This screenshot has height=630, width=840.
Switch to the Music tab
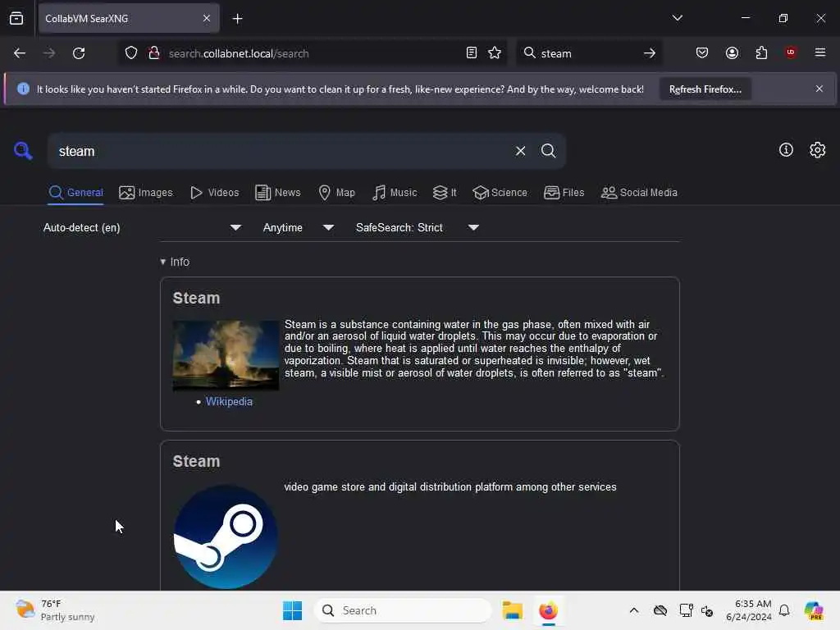[x=395, y=192]
